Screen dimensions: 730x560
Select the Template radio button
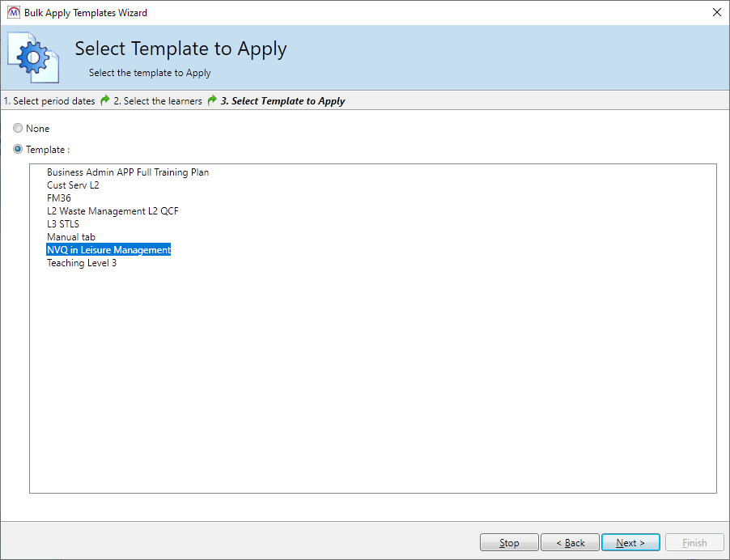18,150
